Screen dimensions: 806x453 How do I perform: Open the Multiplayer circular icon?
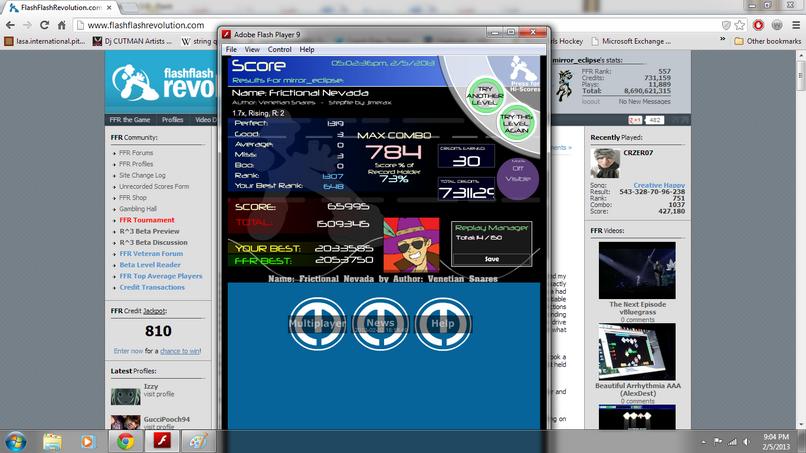pos(317,323)
